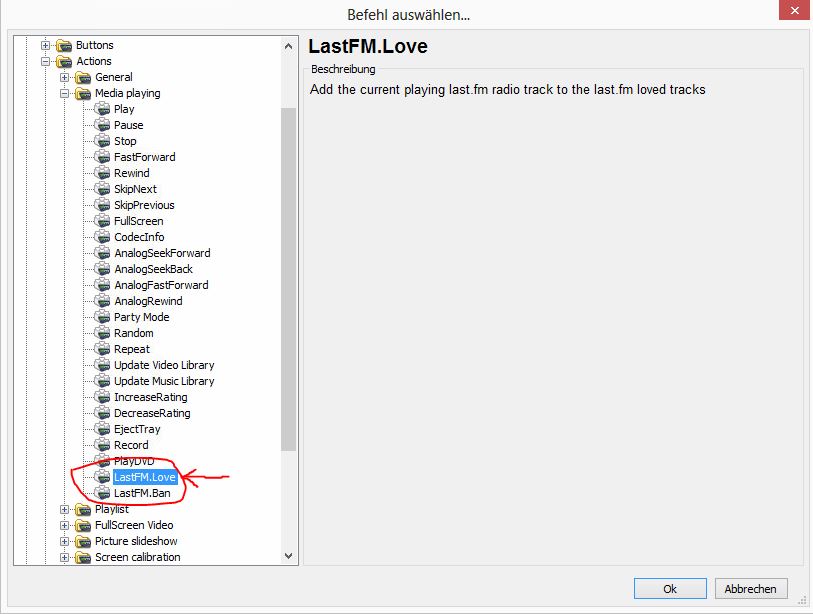
Task: Select the LastFM.Love tree item
Action: pos(145,477)
